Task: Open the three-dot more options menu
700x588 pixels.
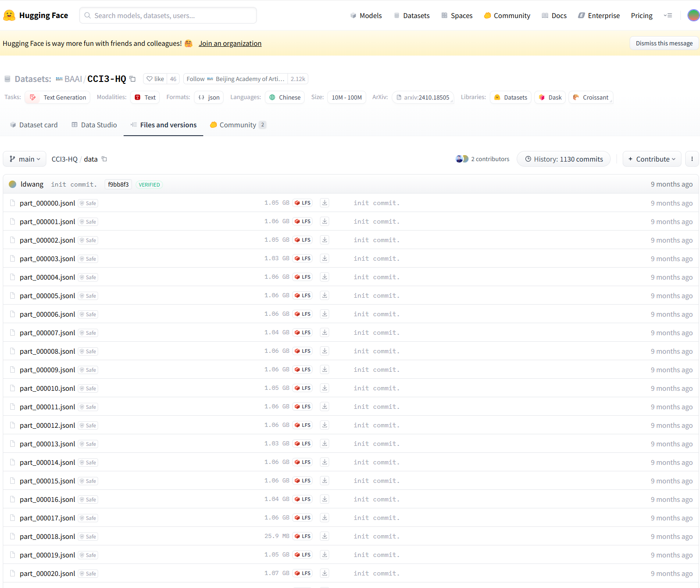Action: tap(692, 159)
